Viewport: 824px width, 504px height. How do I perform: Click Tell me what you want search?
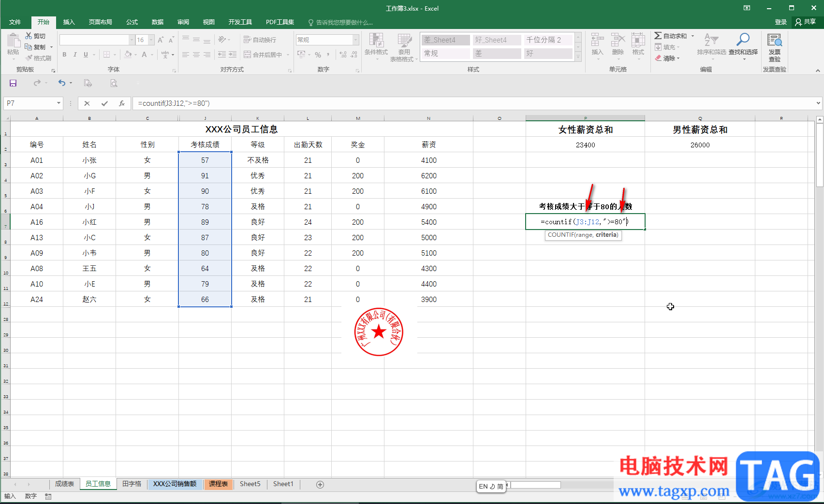click(340, 22)
